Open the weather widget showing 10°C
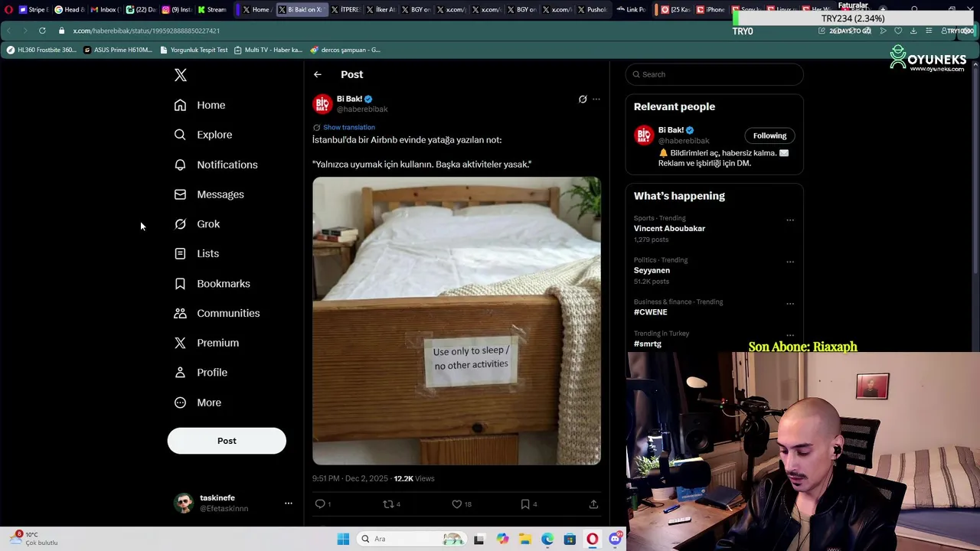 34,539
